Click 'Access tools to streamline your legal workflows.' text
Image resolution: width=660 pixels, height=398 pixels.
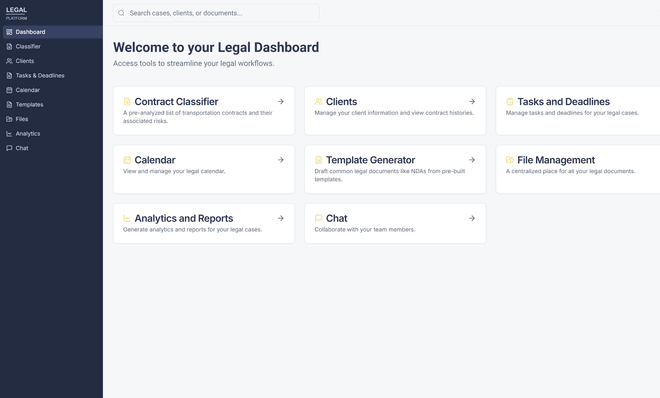click(x=194, y=64)
